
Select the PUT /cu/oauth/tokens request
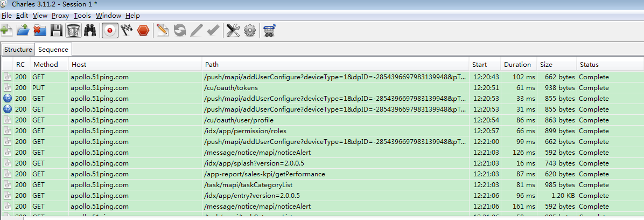point(322,87)
